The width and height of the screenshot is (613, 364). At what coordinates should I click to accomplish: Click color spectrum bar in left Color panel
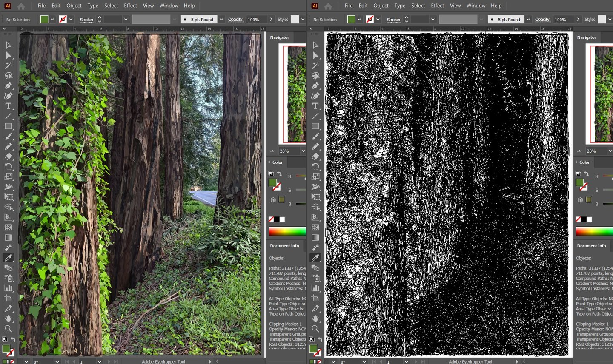click(287, 231)
